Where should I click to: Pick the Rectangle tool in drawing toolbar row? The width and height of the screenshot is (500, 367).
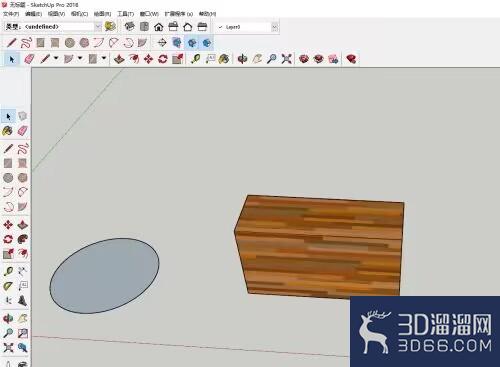40,43
